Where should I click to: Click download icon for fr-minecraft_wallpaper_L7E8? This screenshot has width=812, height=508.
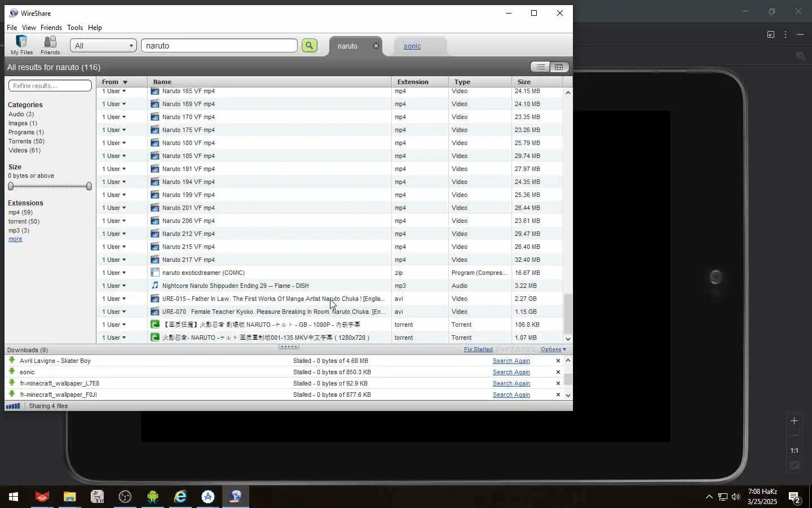point(12,383)
